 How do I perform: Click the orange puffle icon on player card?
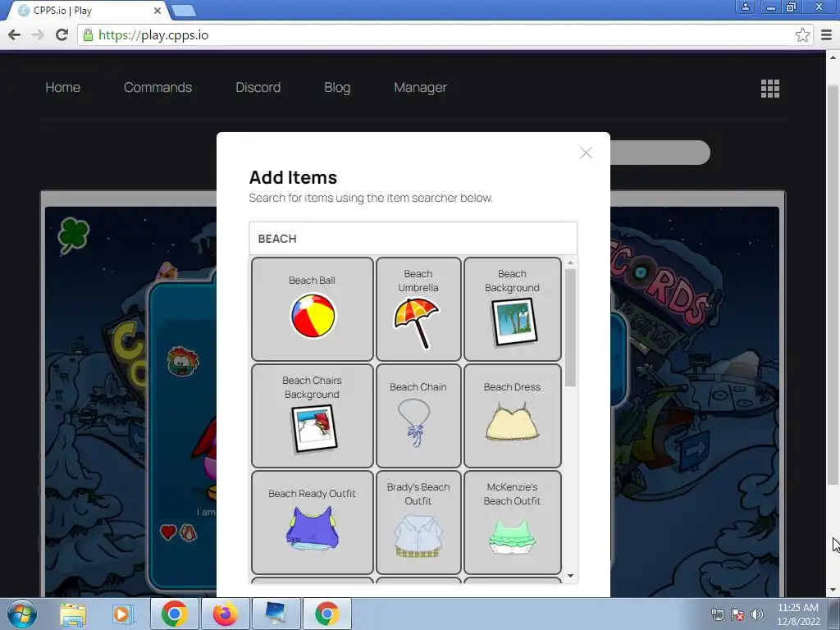tap(183, 361)
